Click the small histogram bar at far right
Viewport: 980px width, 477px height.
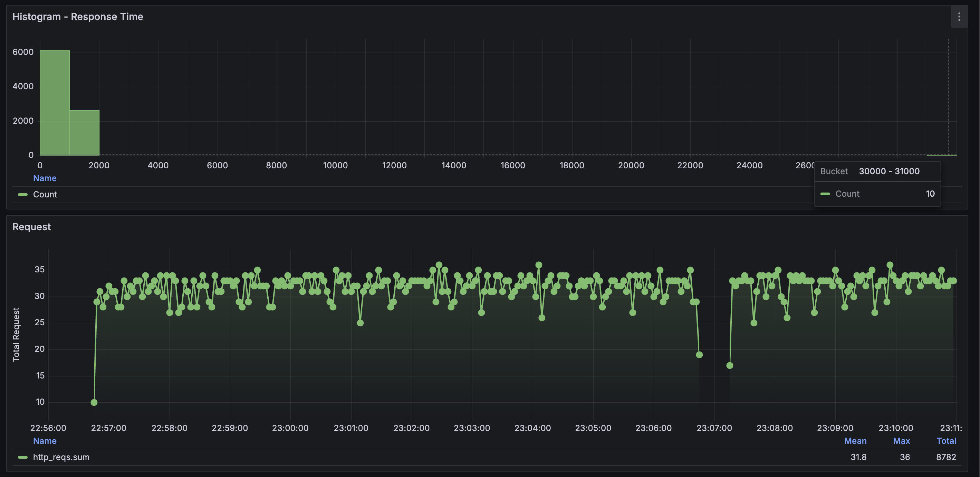[941, 155]
